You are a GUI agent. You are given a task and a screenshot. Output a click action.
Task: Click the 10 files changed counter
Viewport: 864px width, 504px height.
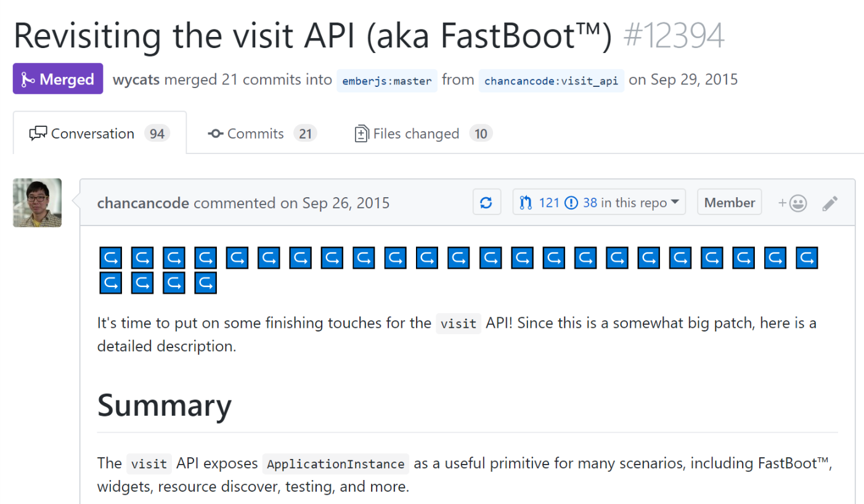[481, 133]
